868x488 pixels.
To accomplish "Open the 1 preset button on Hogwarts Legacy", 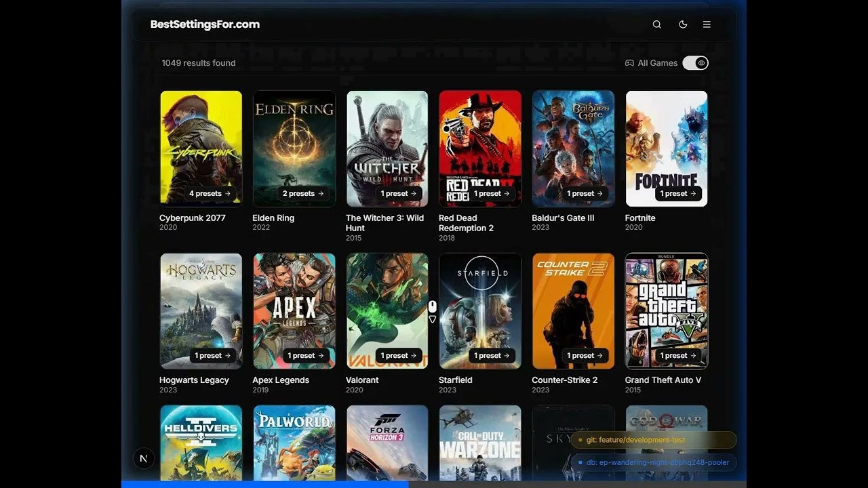I will coord(213,355).
